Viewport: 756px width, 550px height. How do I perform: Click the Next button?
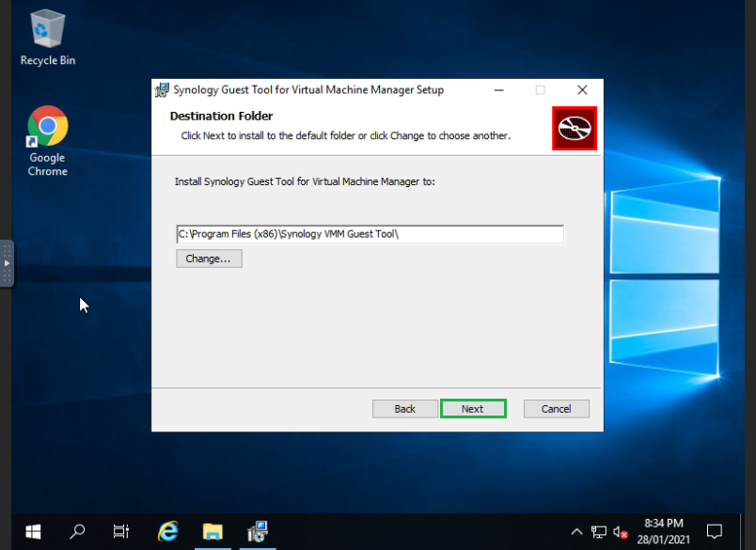coord(473,409)
